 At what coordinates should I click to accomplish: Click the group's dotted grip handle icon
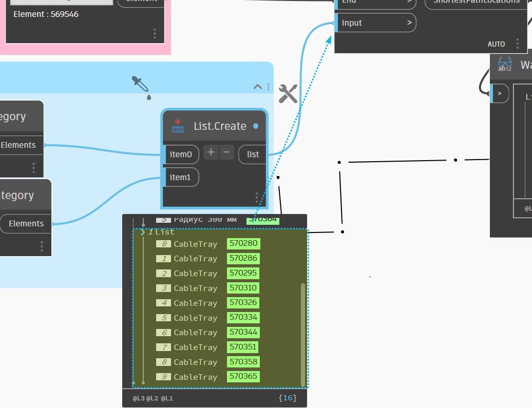pos(269,87)
